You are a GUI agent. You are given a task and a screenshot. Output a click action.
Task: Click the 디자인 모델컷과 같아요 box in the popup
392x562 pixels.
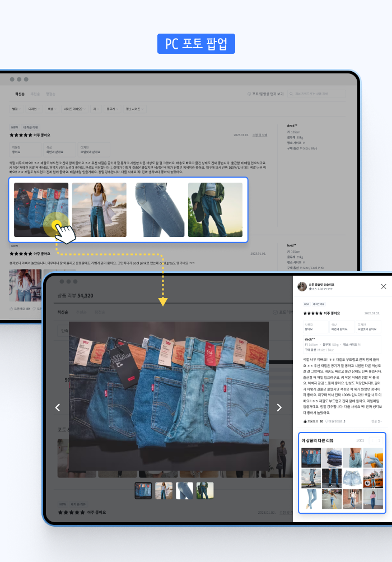click(368, 327)
